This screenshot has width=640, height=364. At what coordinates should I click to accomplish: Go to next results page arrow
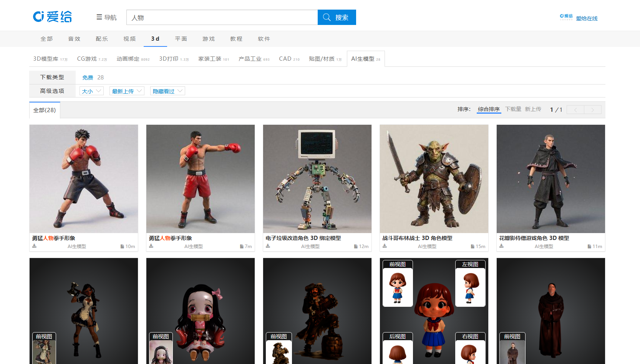tap(593, 110)
